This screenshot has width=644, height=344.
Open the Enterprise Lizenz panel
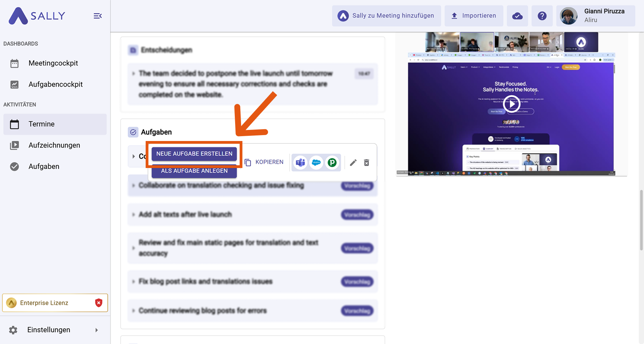[x=55, y=303]
